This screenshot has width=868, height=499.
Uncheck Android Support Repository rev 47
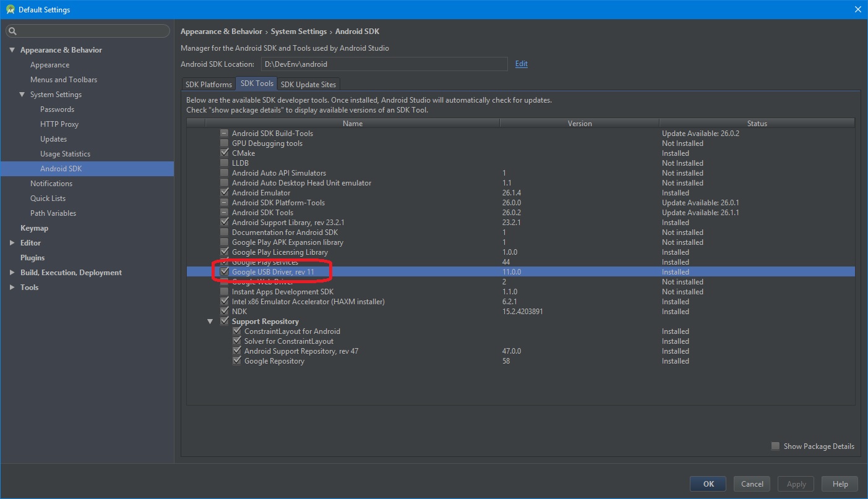[236, 351]
